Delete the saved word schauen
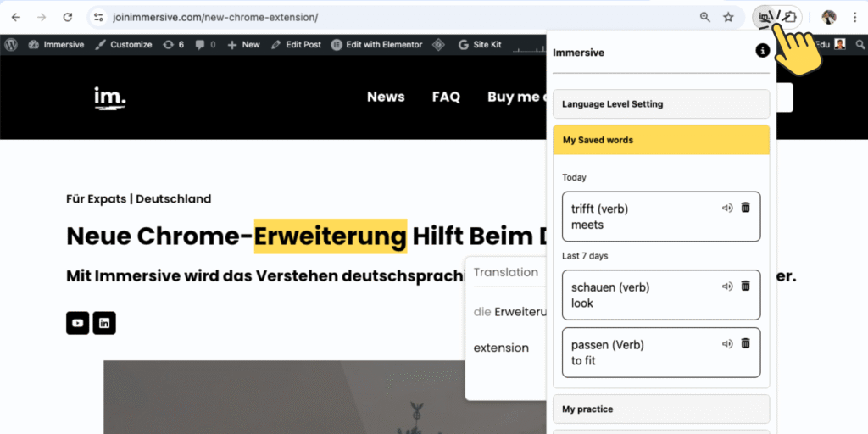The image size is (868, 434). coord(745,287)
